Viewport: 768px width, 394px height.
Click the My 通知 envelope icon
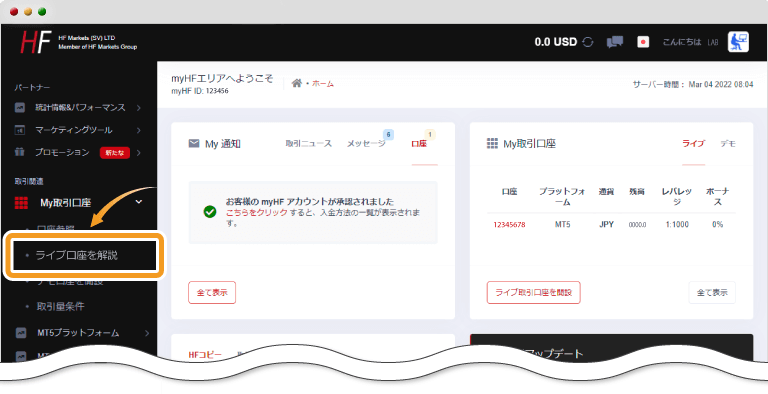(194, 144)
